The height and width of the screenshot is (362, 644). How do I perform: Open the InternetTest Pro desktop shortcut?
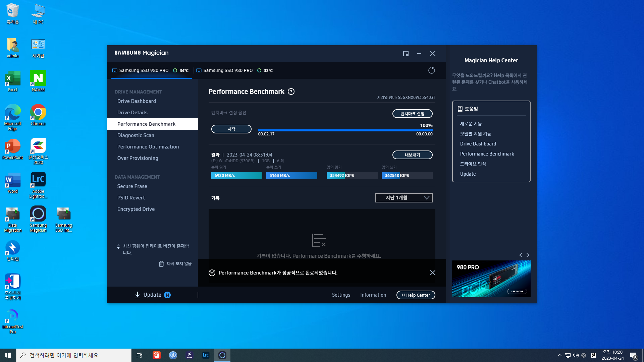tap(13, 321)
